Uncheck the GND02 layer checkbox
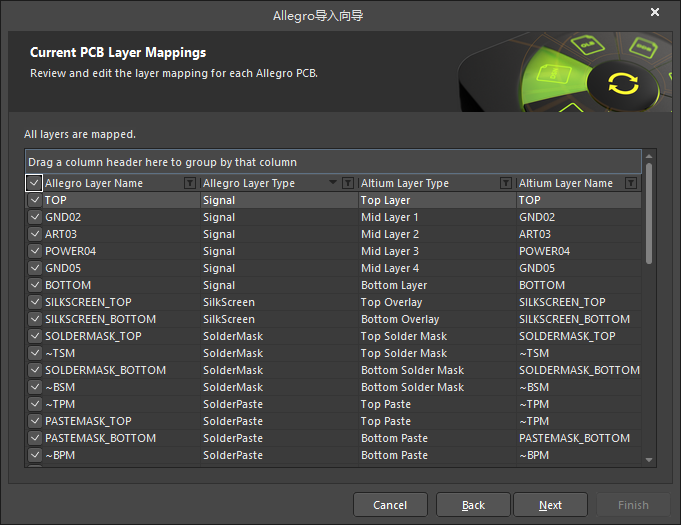Image resolution: width=681 pixels, height=525 pixels. 35,217
